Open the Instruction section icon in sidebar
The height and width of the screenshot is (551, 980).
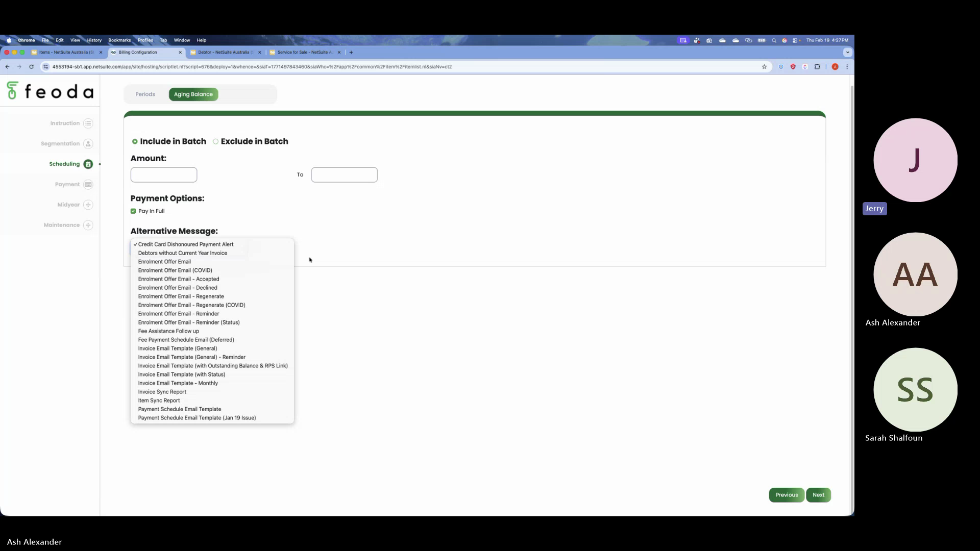[x=88, y=123]
